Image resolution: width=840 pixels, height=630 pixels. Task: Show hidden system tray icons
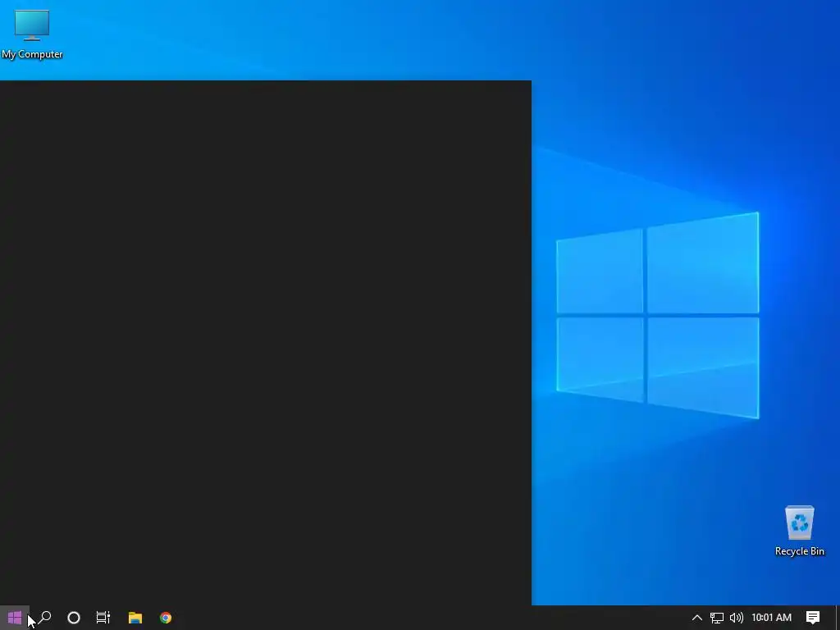pos(697,618)
